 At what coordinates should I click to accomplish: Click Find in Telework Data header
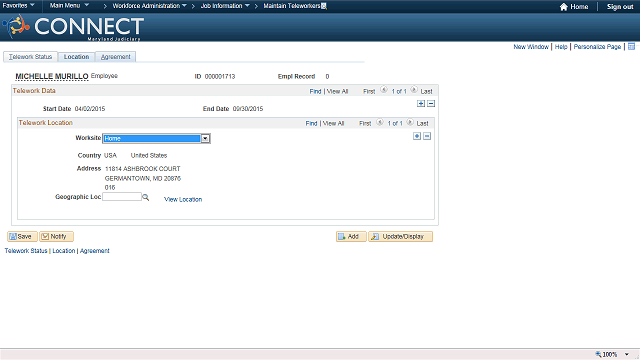coord(315,91)
